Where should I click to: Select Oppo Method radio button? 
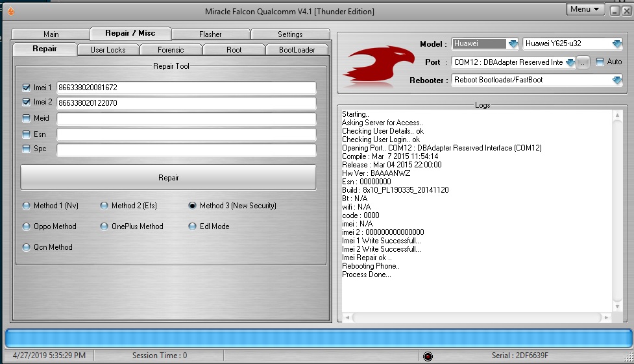click(x=27, y=226)
